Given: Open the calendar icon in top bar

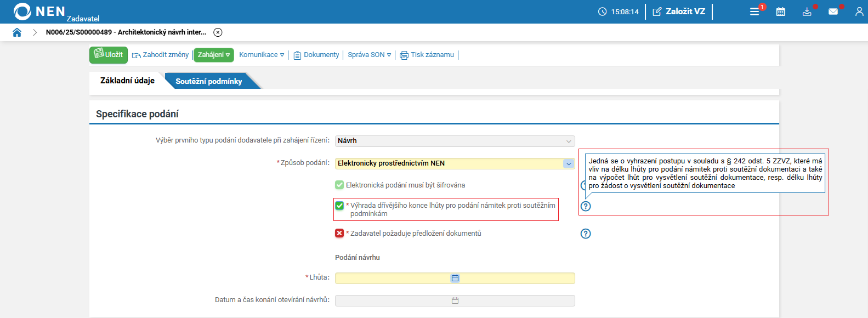Looking at the screenshot, I should [x=781, y=12].
